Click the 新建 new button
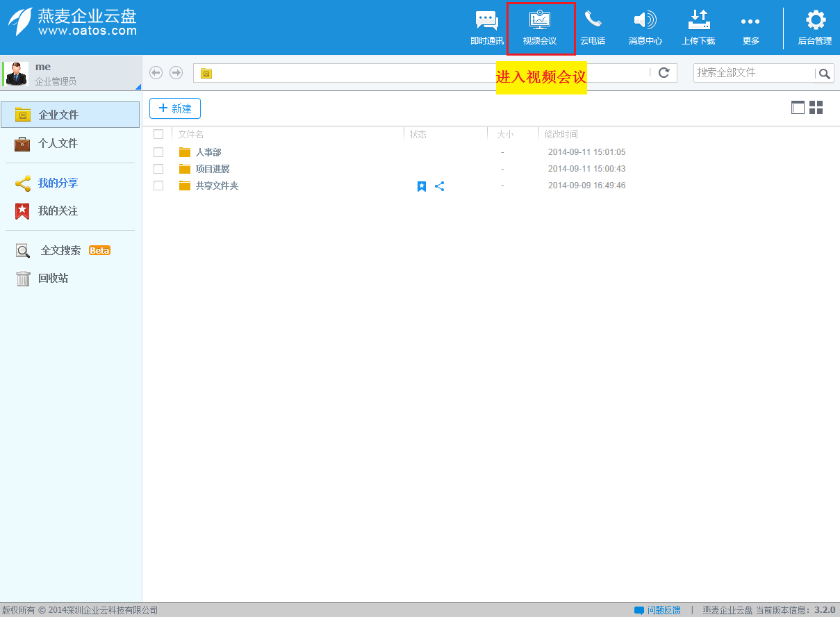840x617 pixels. (x=175, y=108)
